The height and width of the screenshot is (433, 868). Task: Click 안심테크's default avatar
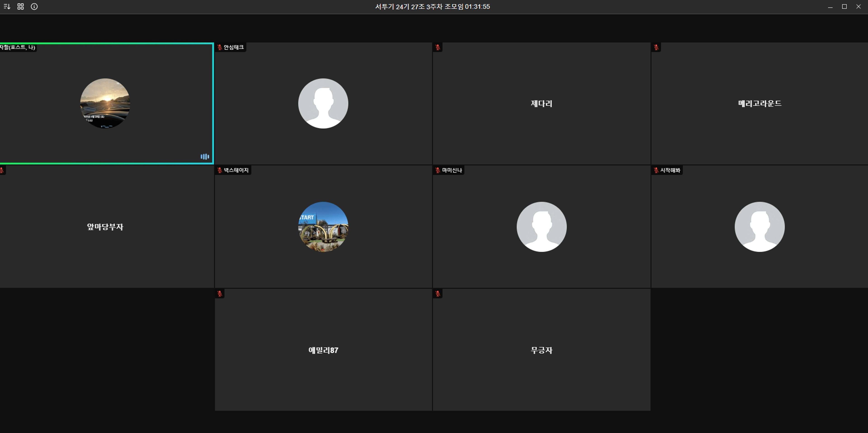point(323,104)
